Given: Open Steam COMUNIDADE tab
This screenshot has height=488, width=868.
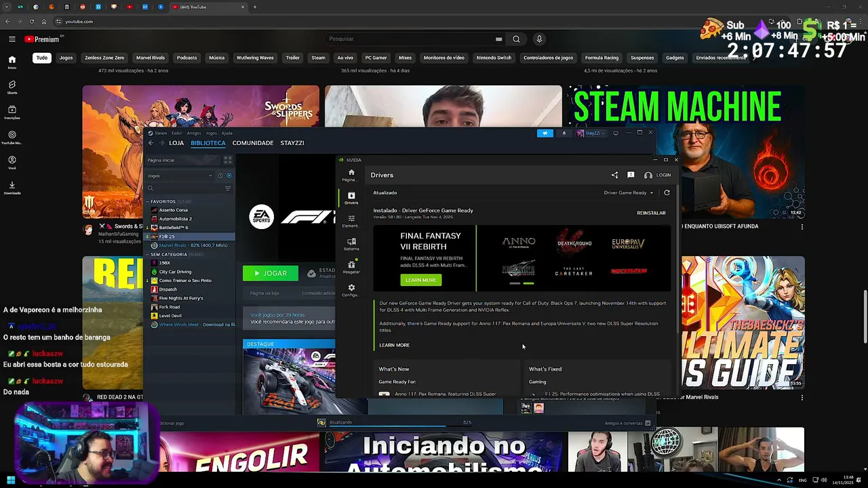Looking at the screenshot, I should point(253,143).
